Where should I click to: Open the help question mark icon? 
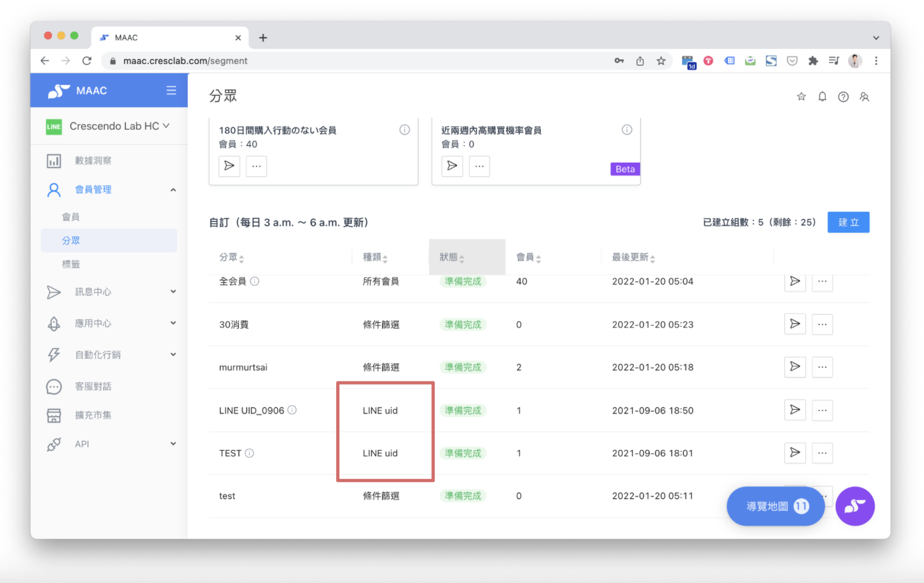tap(843, 97)
